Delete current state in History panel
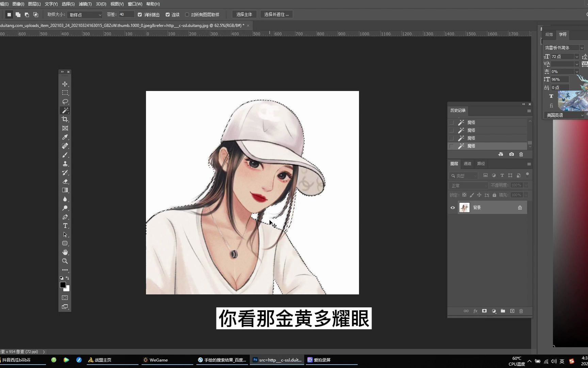 [x=521, y=154]
